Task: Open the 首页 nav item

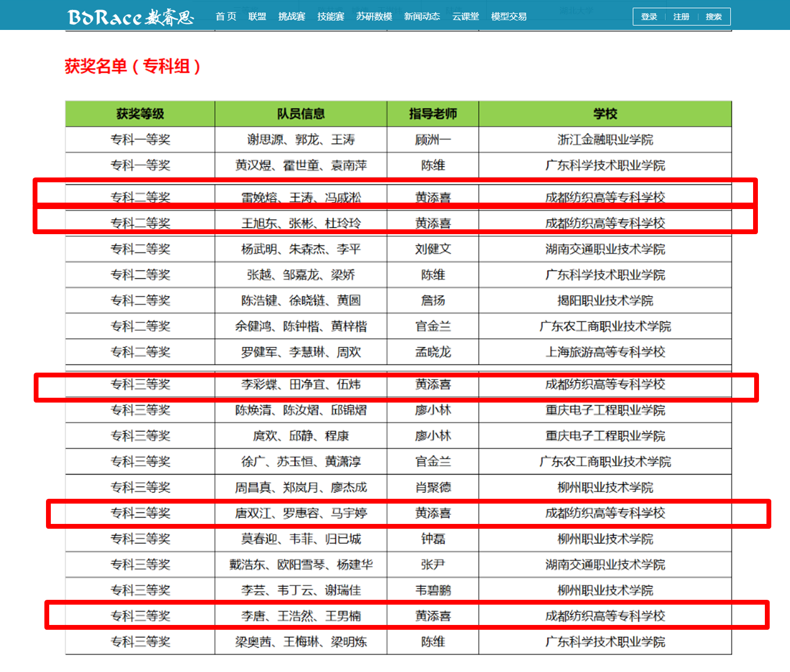Action: coord(226,17)
